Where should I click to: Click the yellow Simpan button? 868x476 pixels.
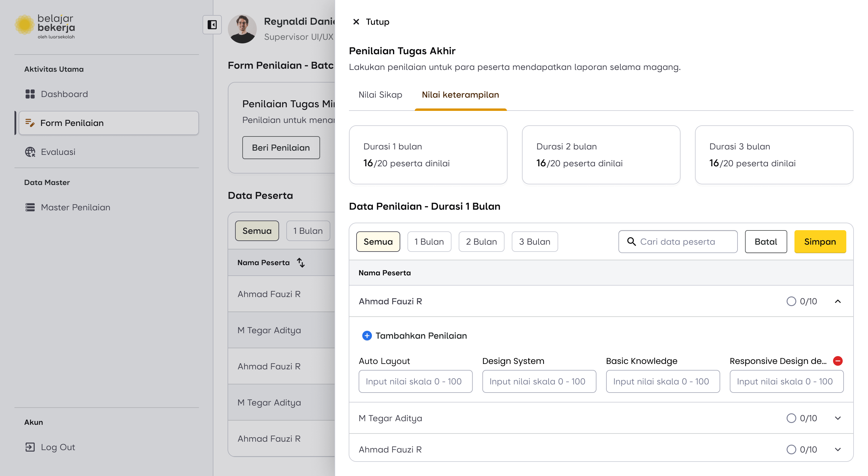pos(820,242)
